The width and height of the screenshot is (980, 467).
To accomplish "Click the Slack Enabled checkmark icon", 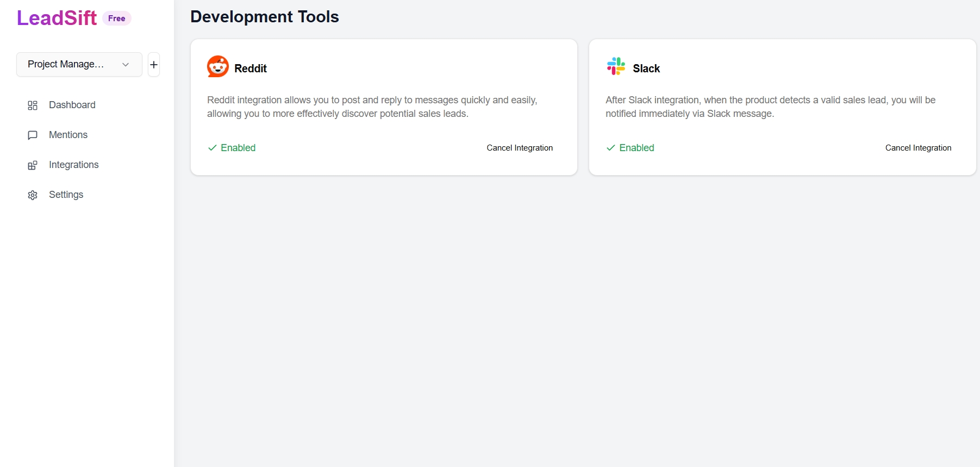I will pos(611,148).
